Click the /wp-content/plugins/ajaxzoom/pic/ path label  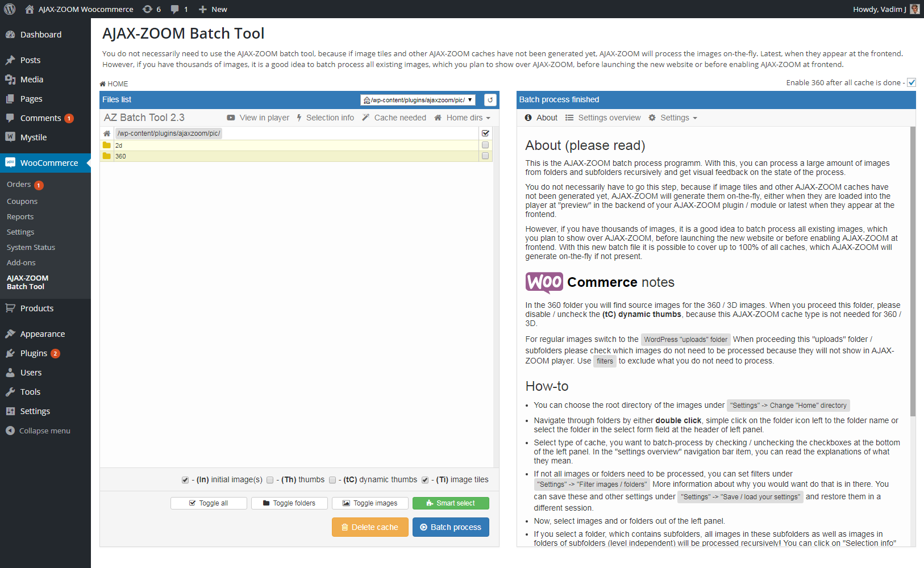pyautogui.click(x=169, y=133)
